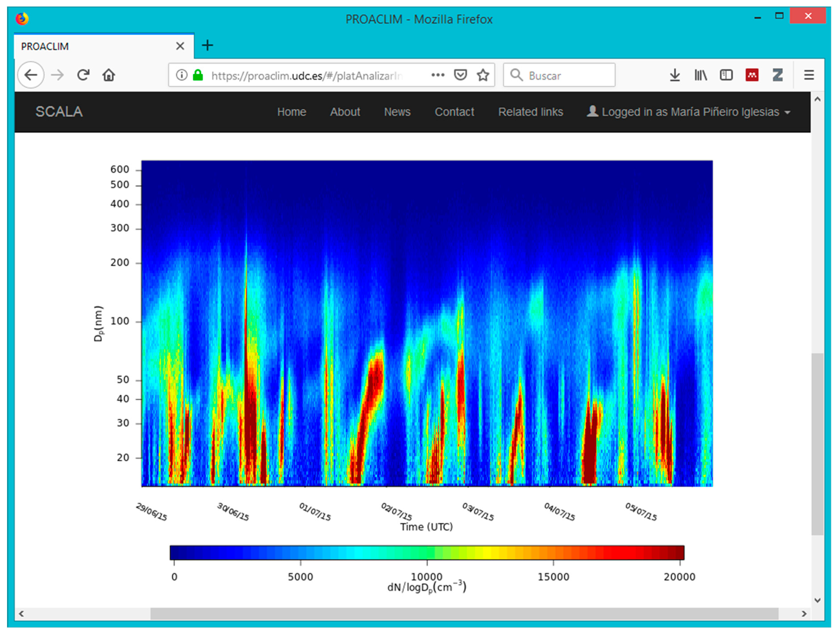Click inside the Buscar search field
The image size is (840, 635).
(x=566, y=75)
